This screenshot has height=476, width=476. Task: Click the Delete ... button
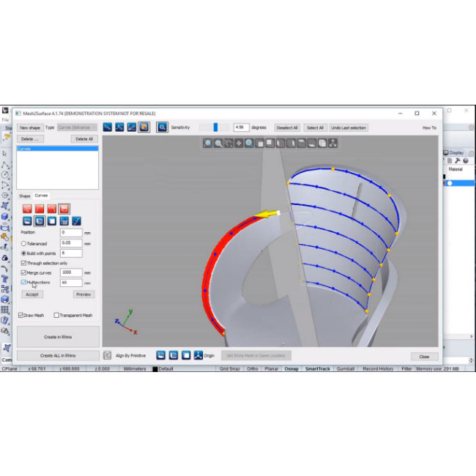(x=30, y=139)
